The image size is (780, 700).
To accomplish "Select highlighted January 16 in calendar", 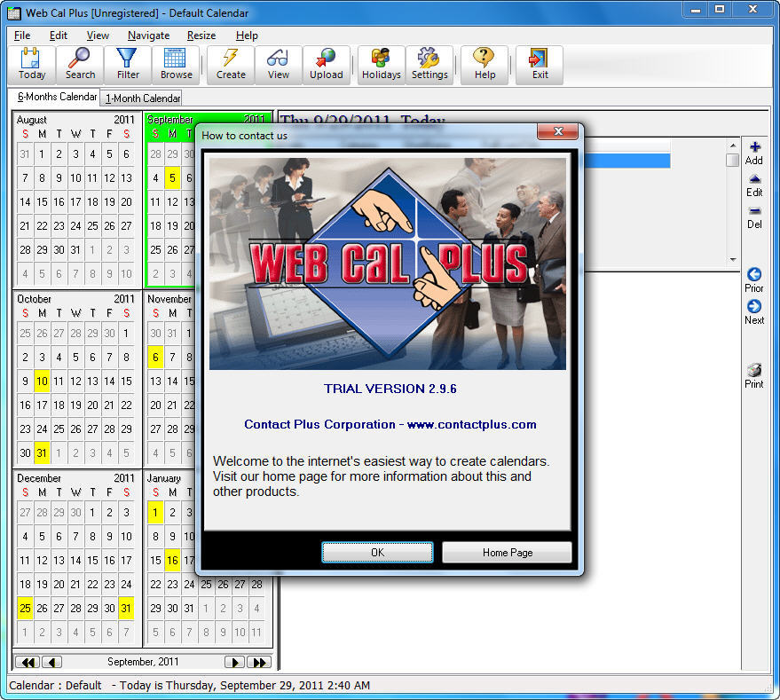I will 172,560.
